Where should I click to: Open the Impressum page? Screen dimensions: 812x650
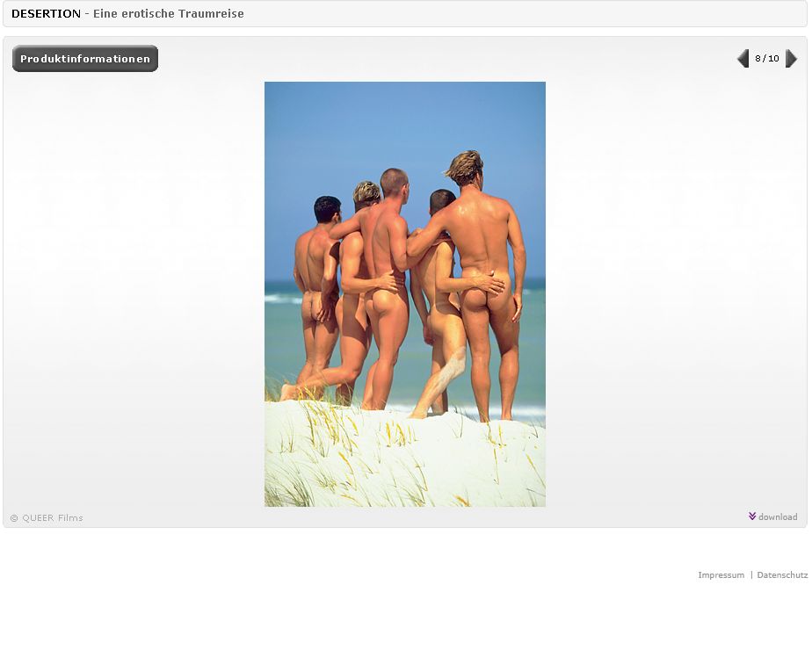pyautogui.click(x=721, y=575)
